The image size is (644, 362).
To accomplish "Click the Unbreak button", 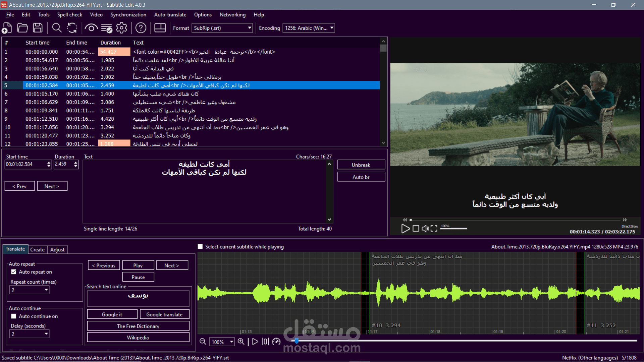I will 361,165.
